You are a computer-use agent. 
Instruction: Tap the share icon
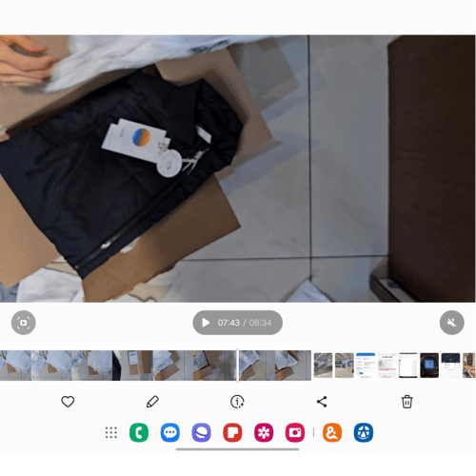pos(322,402)
